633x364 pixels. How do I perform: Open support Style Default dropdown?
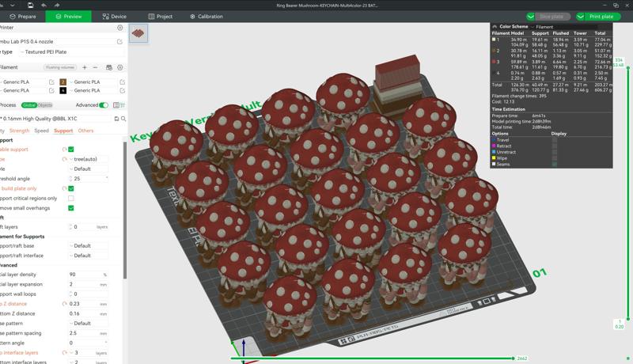click(x=89, y=169)
